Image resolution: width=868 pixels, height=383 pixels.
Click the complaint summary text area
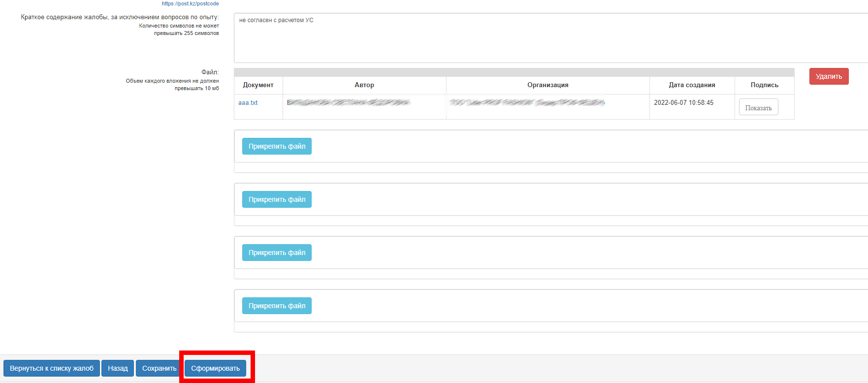coord(550,38)
